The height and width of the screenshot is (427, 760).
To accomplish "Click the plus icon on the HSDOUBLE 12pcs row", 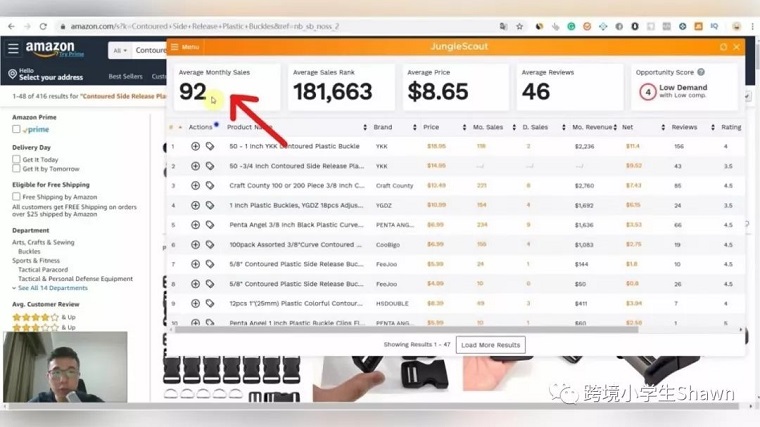I will tap(195, 303).
